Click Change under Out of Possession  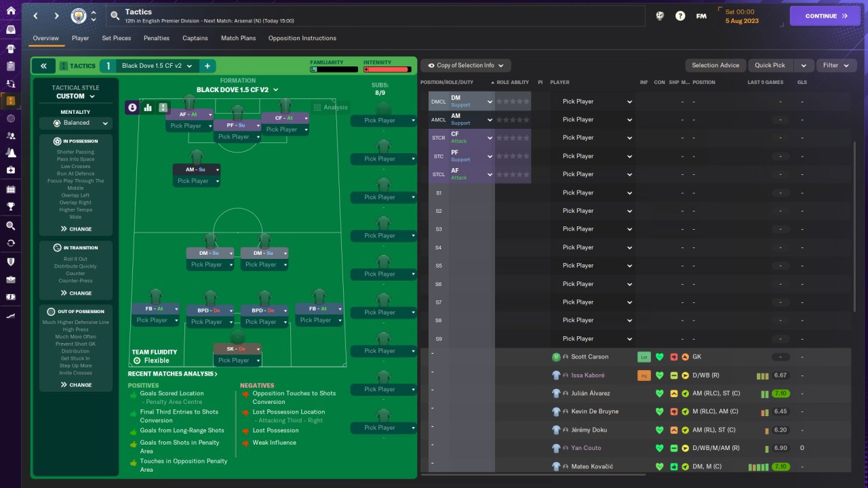(x=76, y=385)
